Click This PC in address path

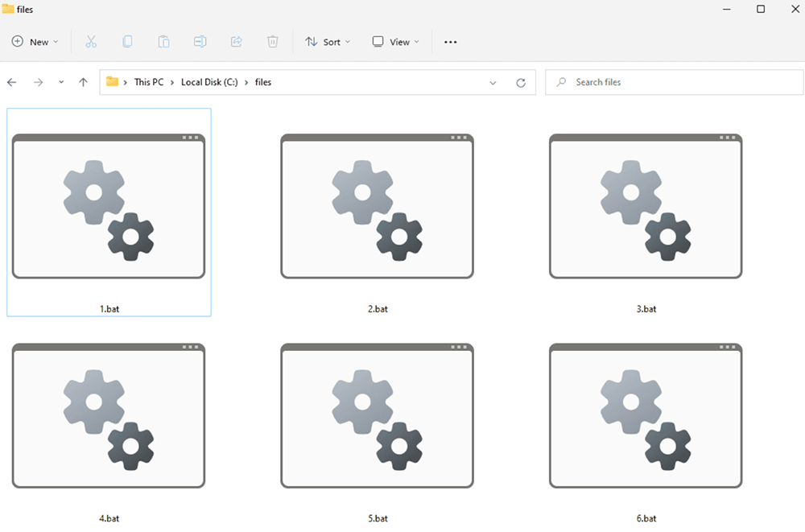[148, 82]
